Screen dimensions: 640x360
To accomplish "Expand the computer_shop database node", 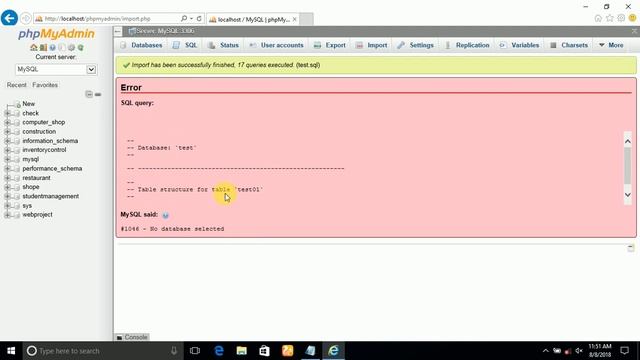I will click(7, 122).
